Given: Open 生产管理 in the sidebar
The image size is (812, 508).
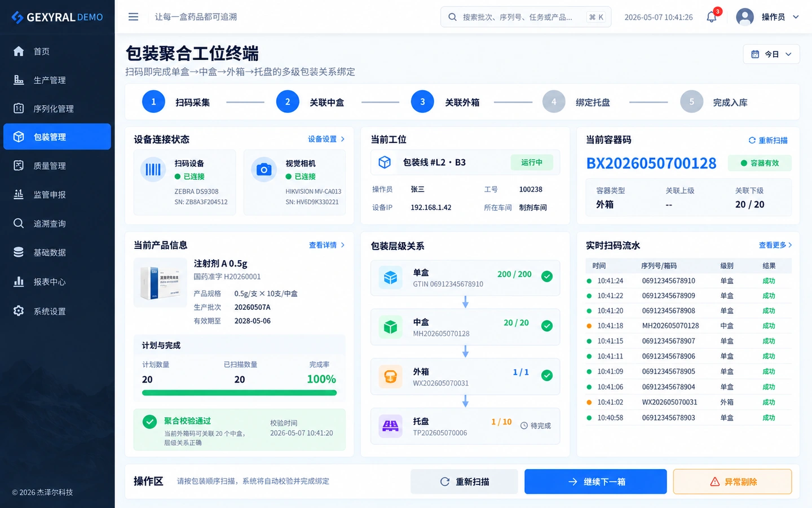Looking at the screenshot, I should 57,80.
